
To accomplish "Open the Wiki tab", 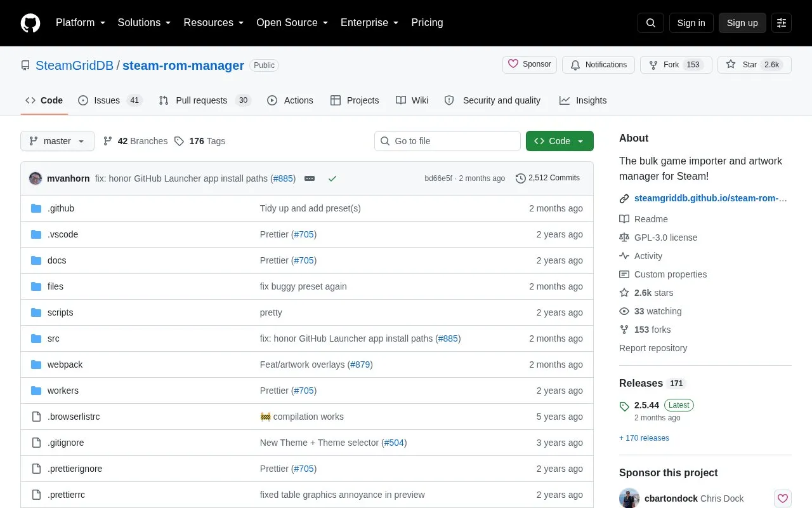I will pyautogui.click(x=412, y=100).
